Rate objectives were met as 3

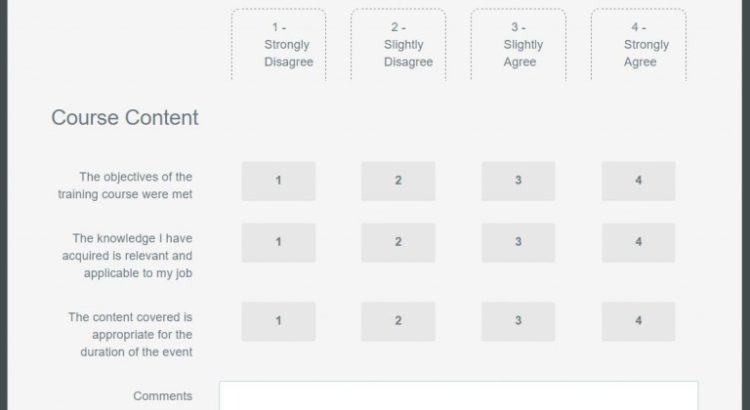[518, 181]
